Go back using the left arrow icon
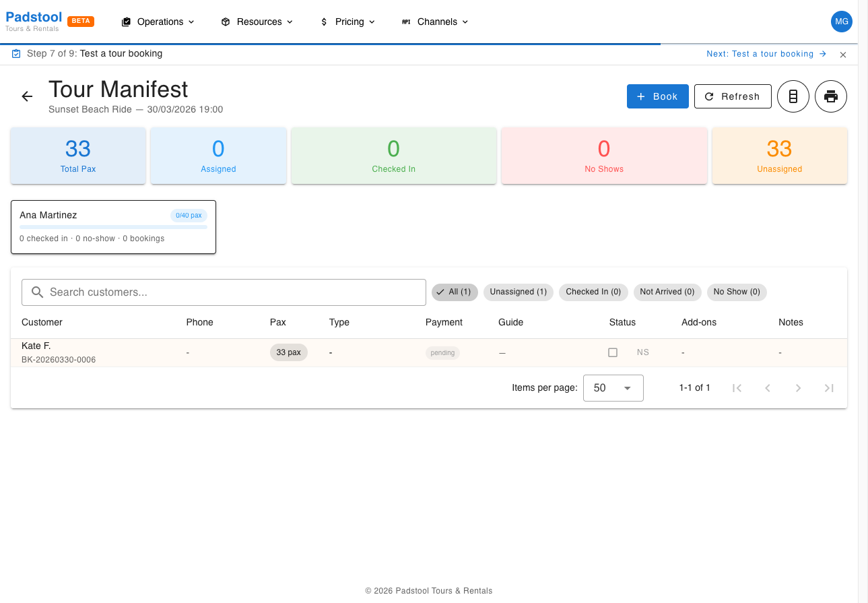 pyautogui.click(x=27, y=96)
